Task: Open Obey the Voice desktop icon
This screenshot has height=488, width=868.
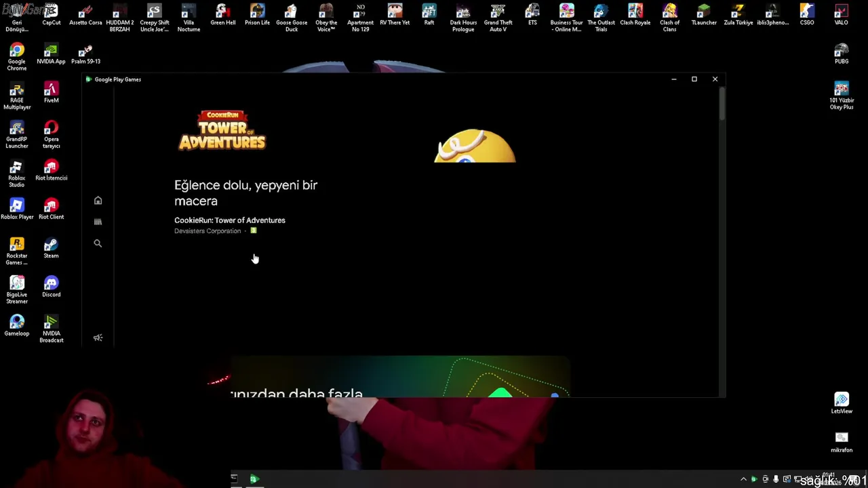Action: click(326, 18)
